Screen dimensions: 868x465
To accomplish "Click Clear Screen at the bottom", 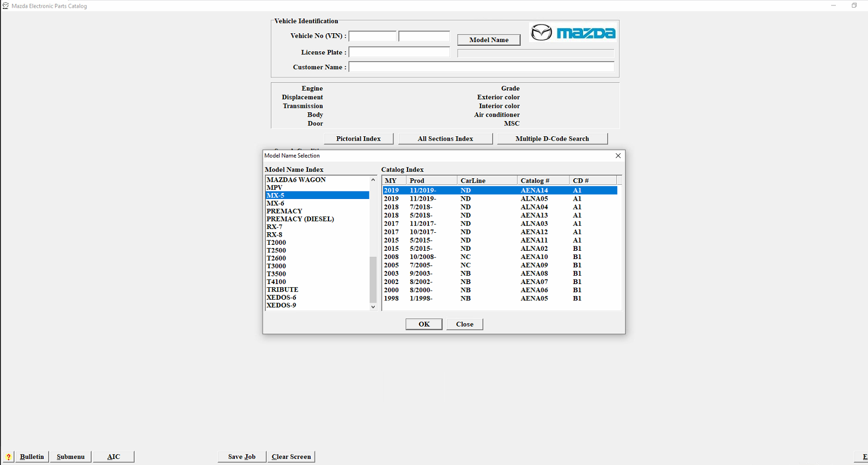I will [291, 457].
